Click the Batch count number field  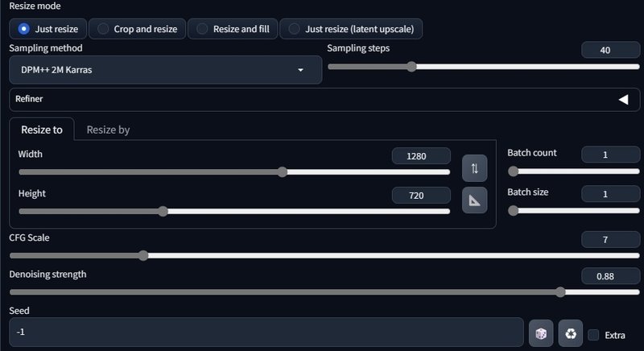tap(610, 155)
